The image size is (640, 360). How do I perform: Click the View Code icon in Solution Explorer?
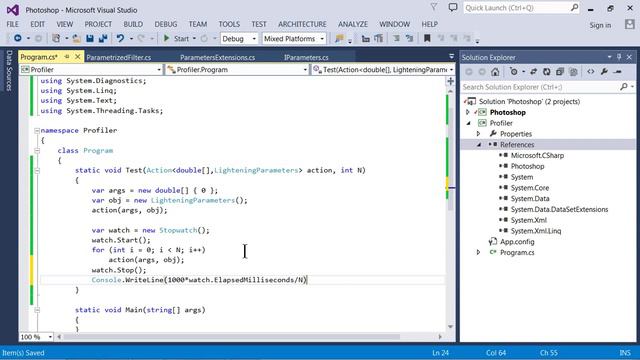pos(591,72)
